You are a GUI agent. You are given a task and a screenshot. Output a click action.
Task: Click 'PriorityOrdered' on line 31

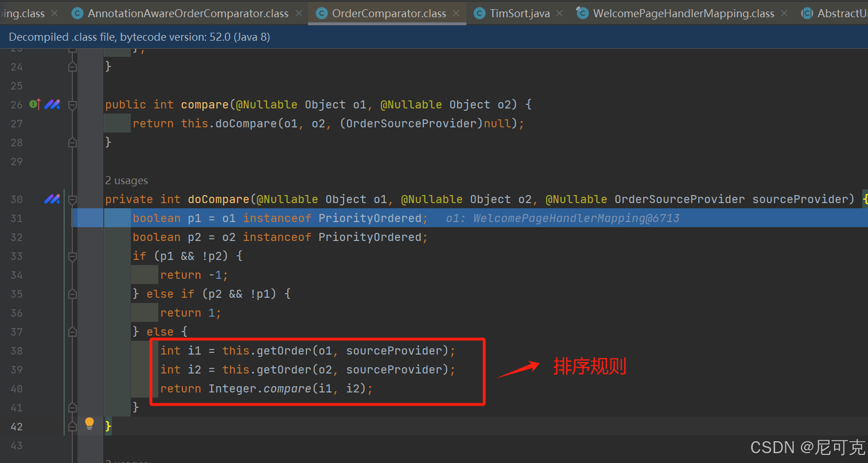tap(370, 218)
